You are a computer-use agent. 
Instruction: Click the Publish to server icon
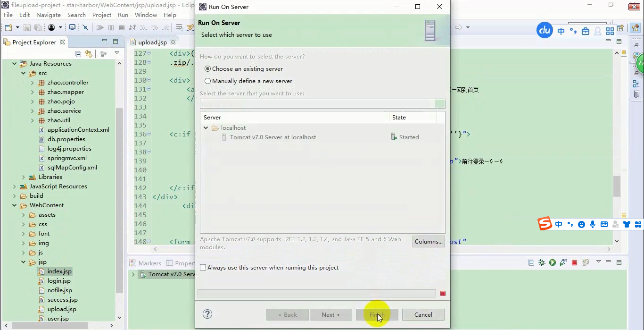point(585,262)
